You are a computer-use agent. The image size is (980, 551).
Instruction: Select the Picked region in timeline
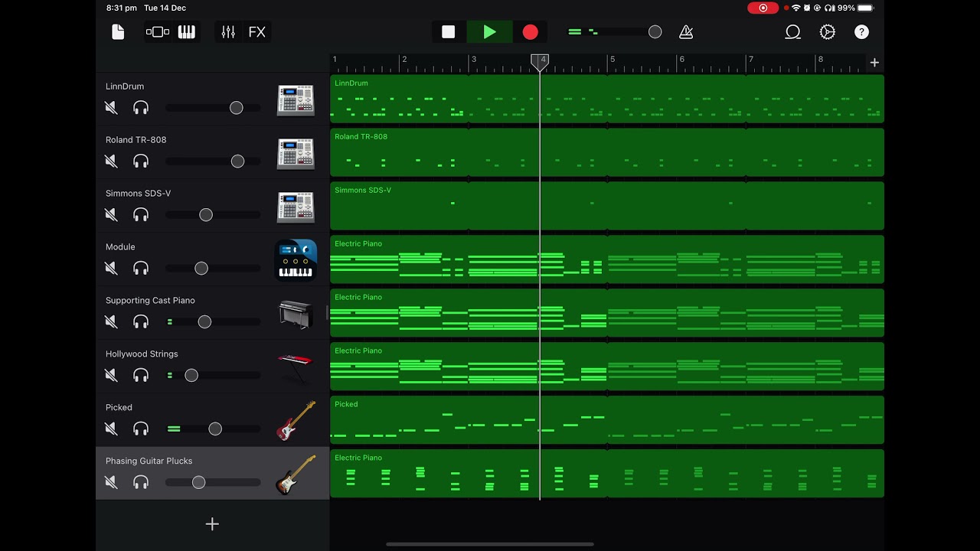coord(607,420)
